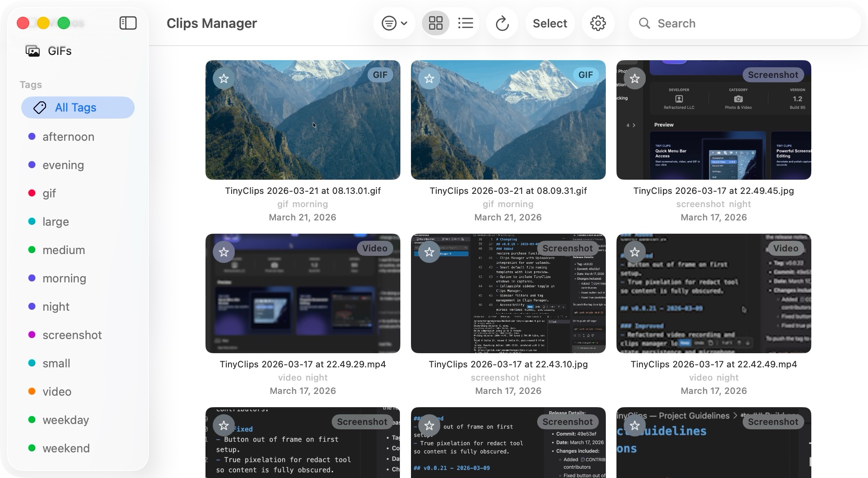Click the All Tags label icon
This screenshot has width=868, height=478.
click(x=39, y=108)
